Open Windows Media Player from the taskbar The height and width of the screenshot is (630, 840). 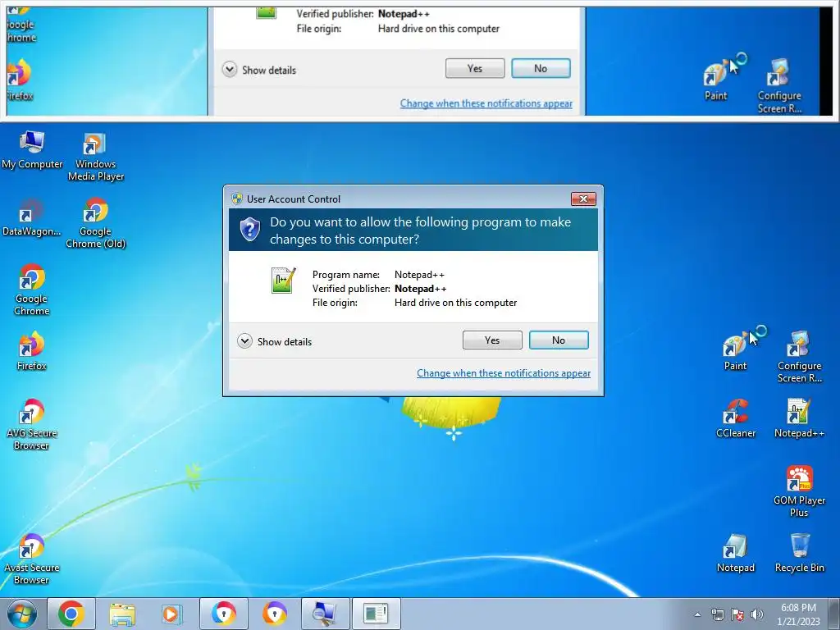[x=172, y=614]
